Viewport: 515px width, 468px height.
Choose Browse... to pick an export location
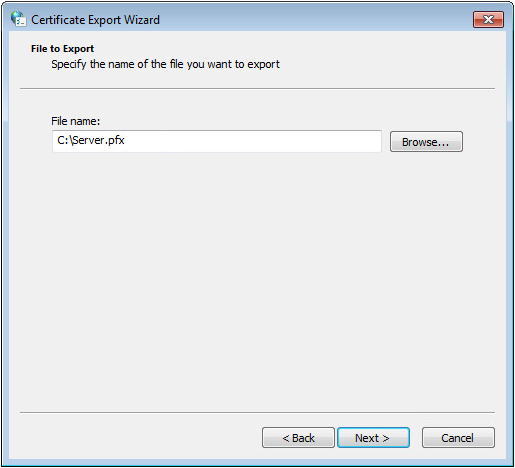426,142
